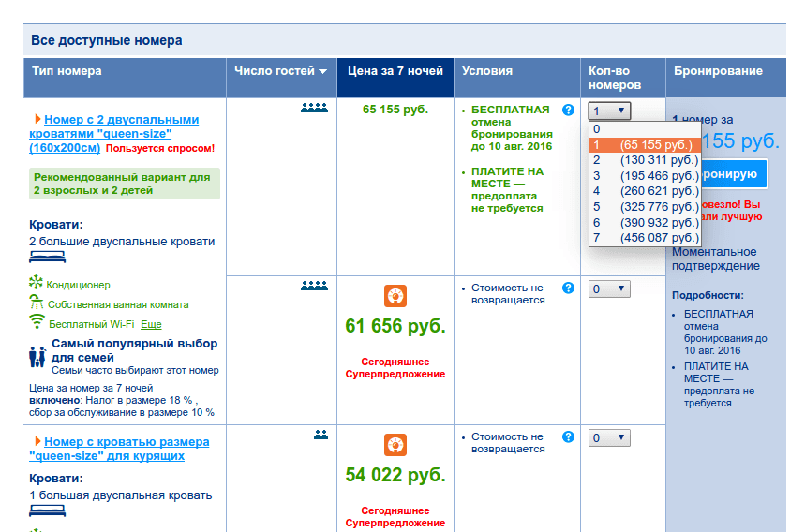Collapse the open room quantity dropdown showing 1
The width and height of the screenshot is (805, 532).
coord(609,111)
